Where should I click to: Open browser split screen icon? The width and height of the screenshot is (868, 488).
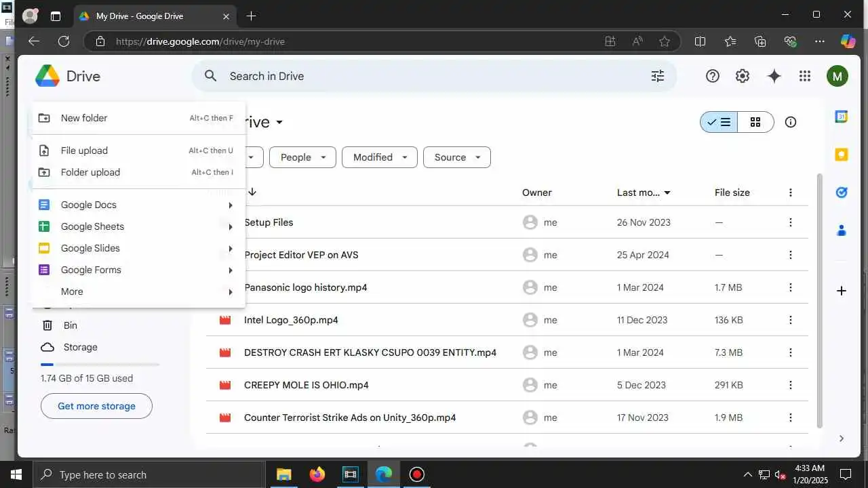701,41
